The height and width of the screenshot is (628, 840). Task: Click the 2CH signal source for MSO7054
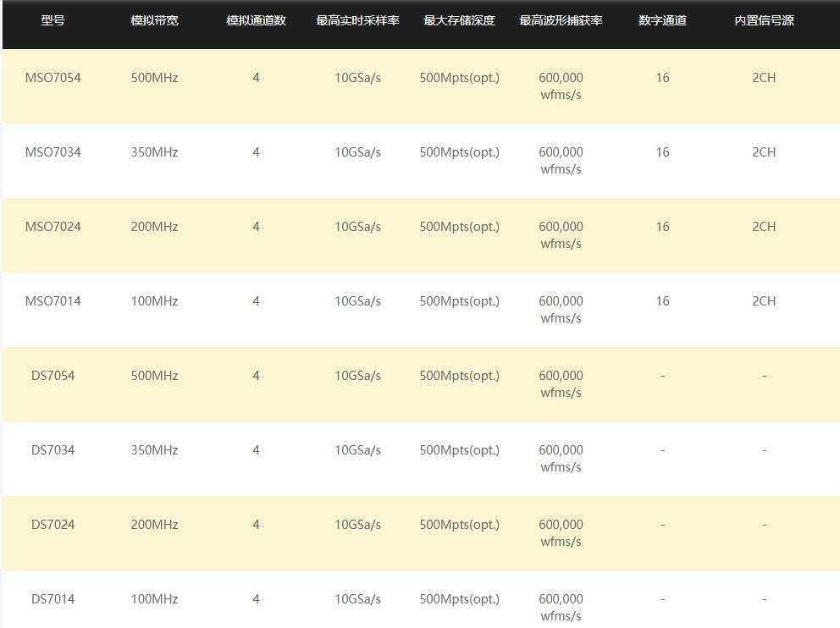tap(764, 78)
